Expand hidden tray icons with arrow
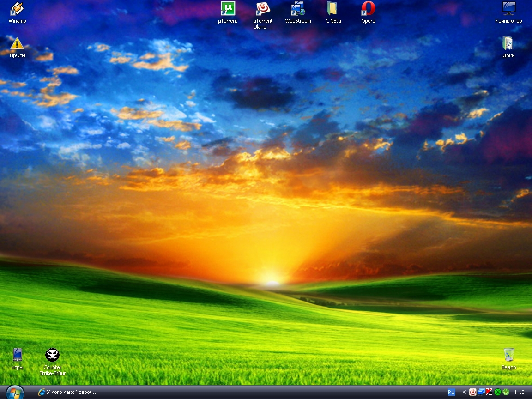The image size is (532, 399). click(x=464, y=392)
